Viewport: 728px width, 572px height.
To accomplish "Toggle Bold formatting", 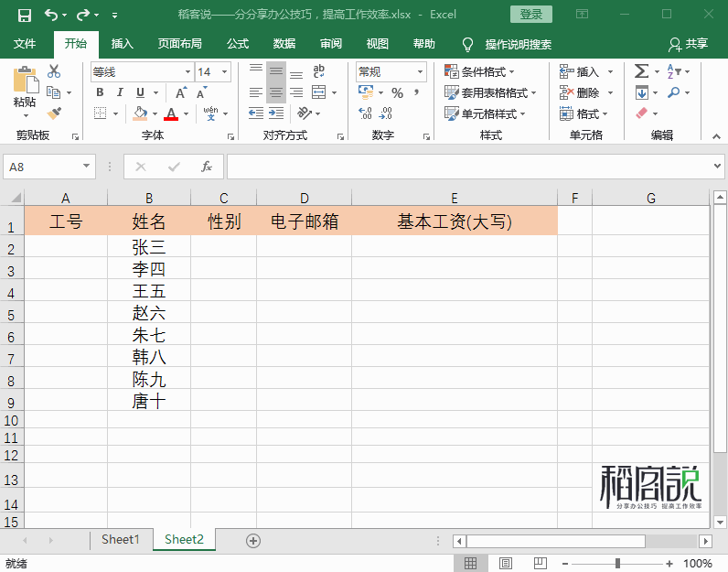I will (x=100, y=92).
